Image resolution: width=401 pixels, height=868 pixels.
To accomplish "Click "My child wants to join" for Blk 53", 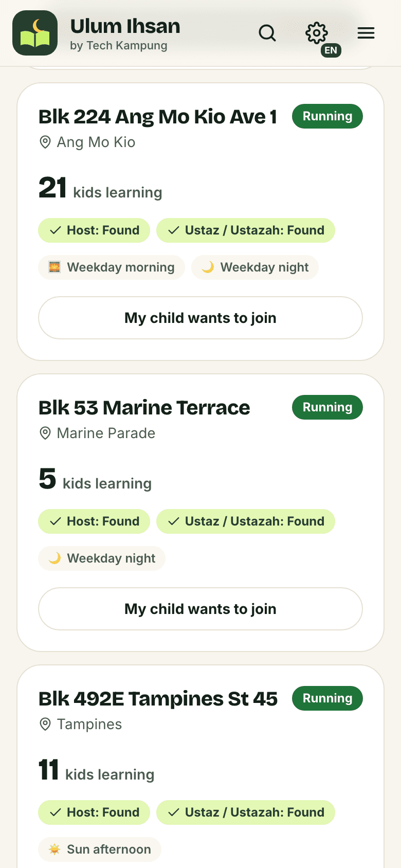I will [200, 609].
